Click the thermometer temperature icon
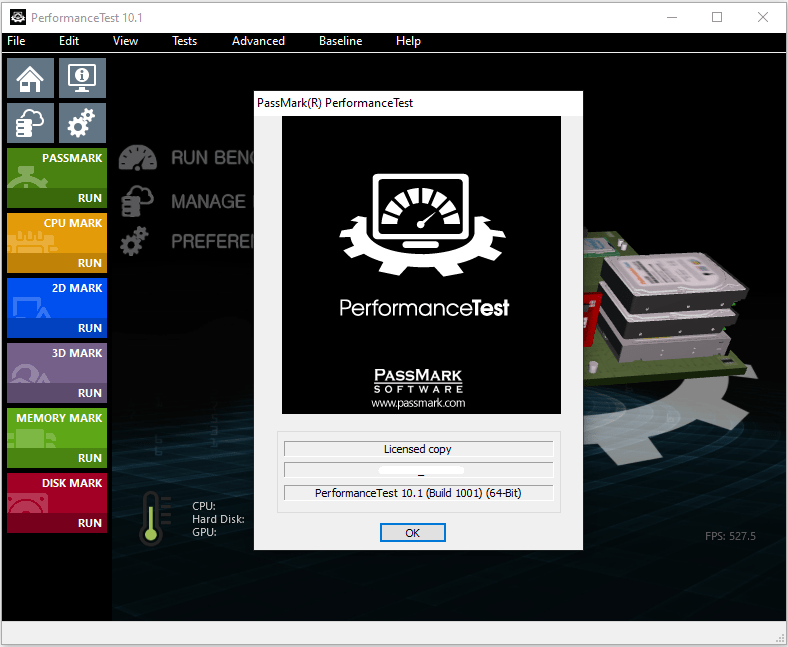This screenshot has height=647, width=788. tap(153, 518)
